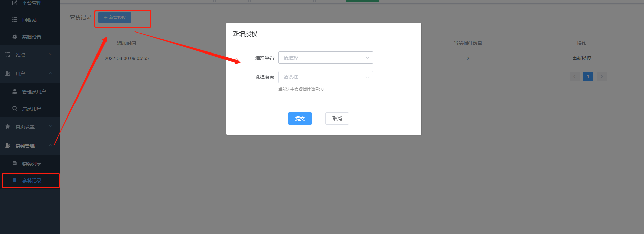Screen dimensions: 644x234
Task: Open the 选择套餐 dropdown
Action: click(x=326, y=77)
